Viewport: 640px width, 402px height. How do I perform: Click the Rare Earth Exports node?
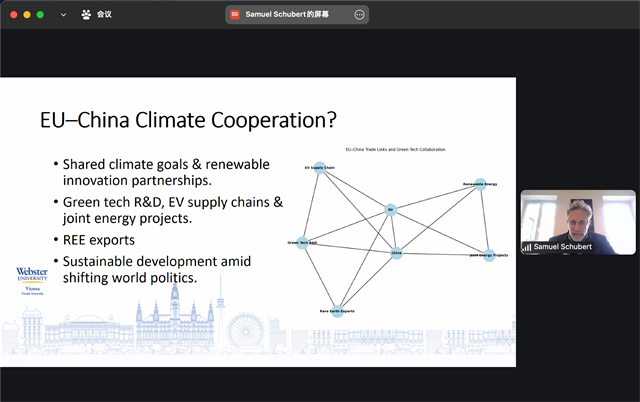click(337, 311)
